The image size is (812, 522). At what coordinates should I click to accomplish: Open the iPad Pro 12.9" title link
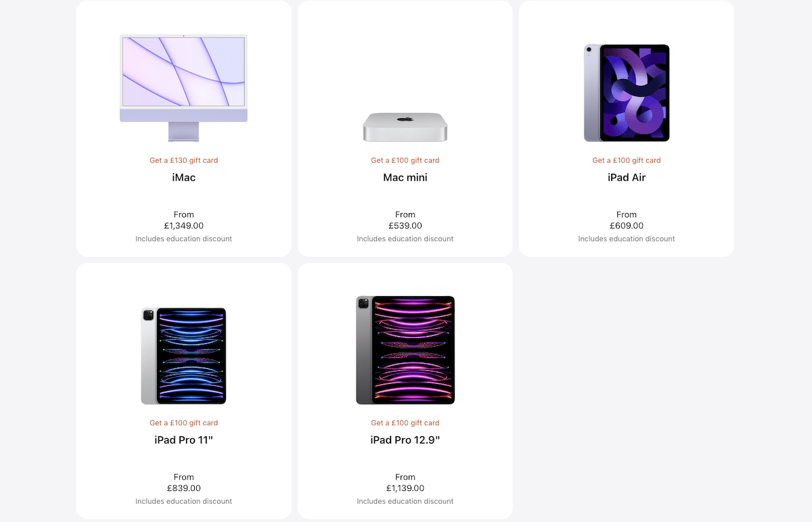tap(405, 440)
